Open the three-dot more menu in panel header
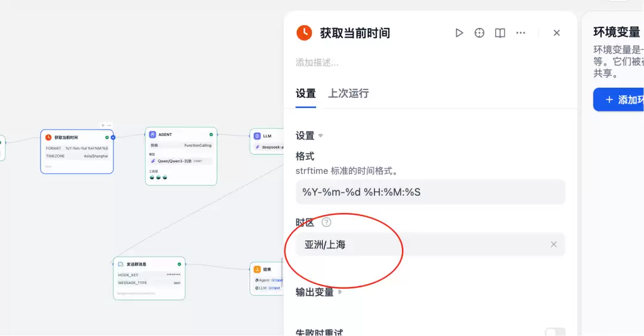The image size is (644, 336). coord(521,33)
